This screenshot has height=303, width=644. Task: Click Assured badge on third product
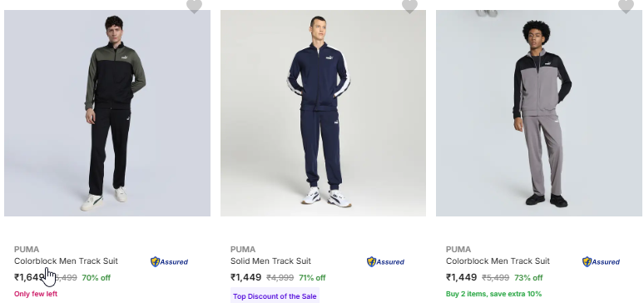point(601,262)
